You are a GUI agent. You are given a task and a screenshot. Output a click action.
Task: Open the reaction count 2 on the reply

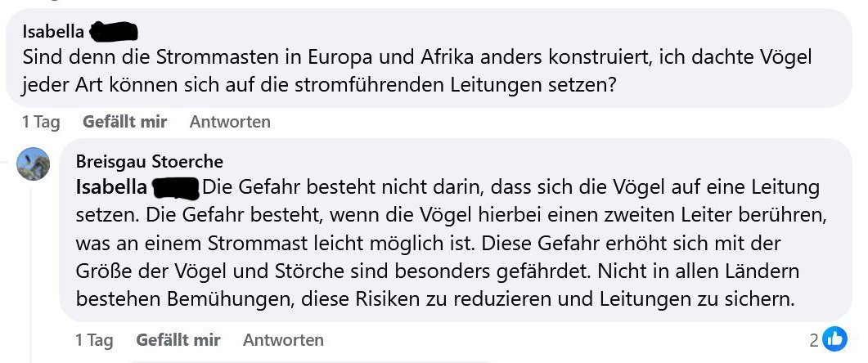click(x=814, y=339)
